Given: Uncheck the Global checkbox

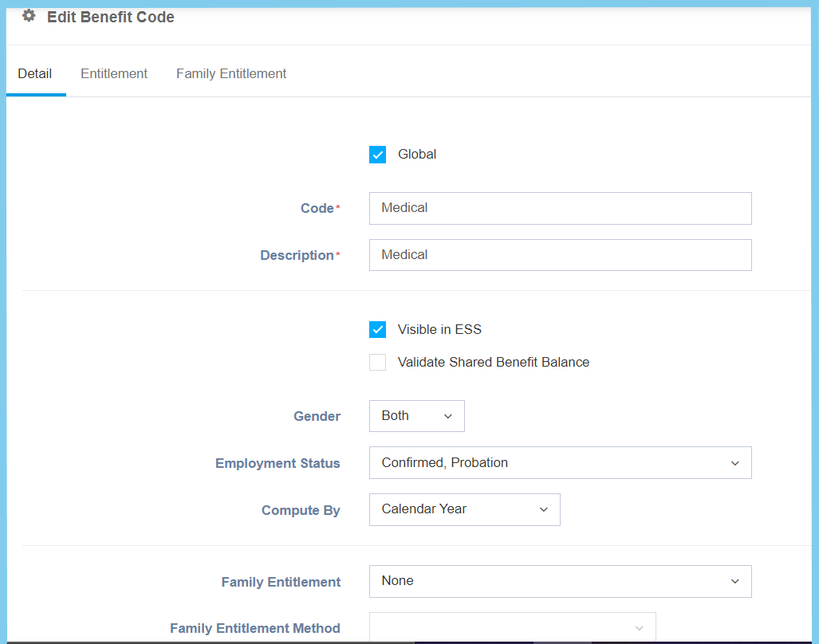Looking at the screenshot, I should [x=378, y=155].
